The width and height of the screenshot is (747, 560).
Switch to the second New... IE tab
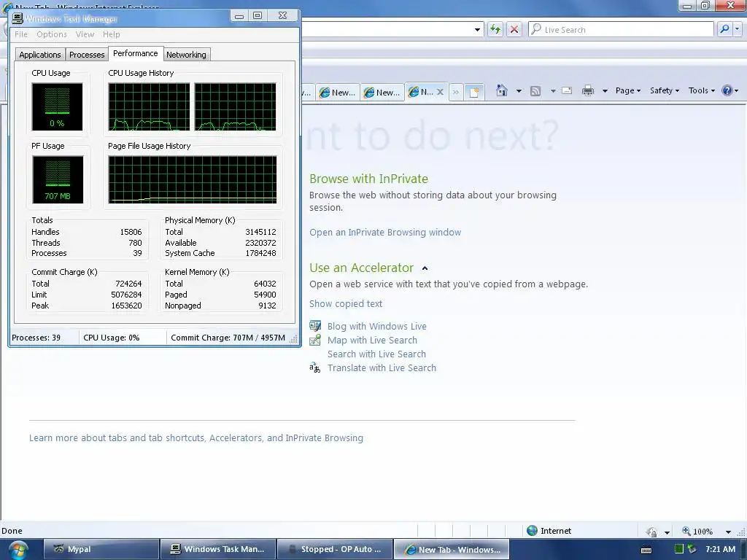click(382, 93)
